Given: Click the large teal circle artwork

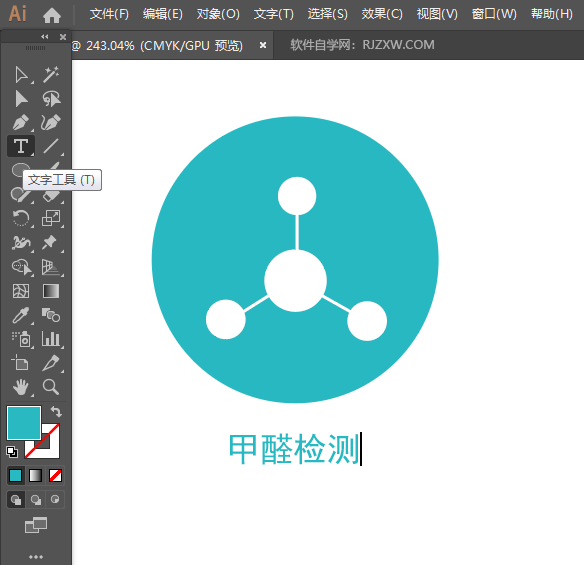Looking at the screenshot, I should coord(295,260).
